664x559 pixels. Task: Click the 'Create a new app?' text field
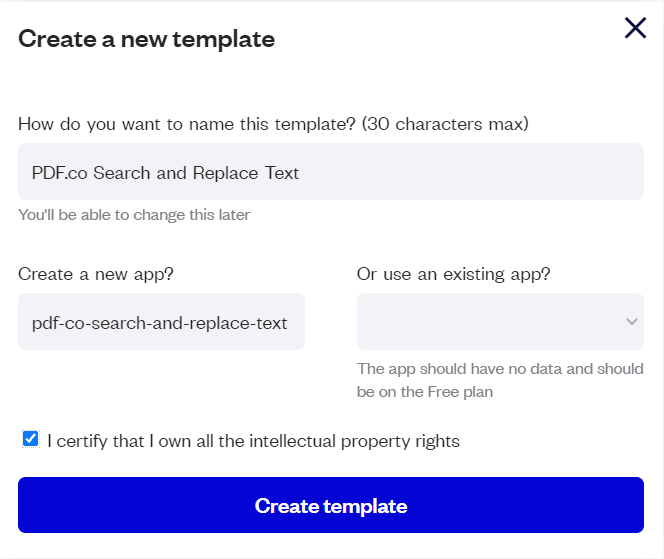point(161,322)
